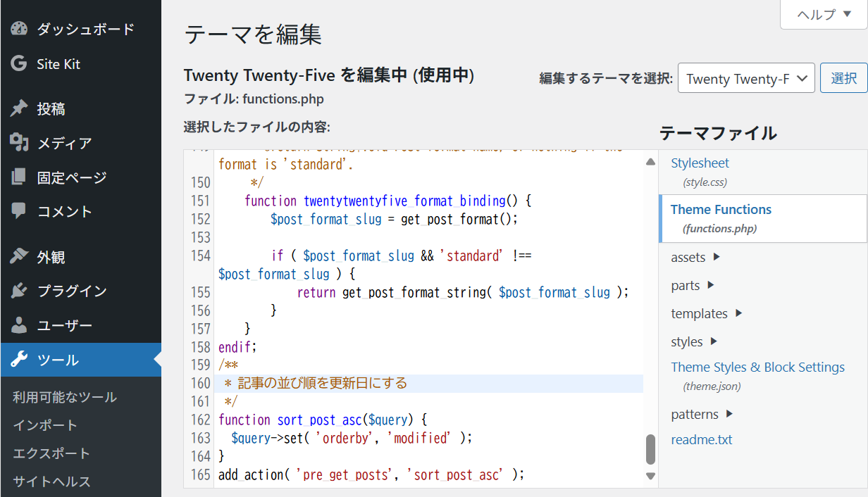Click the Posts pushpin icon
868x497 pixels.
coord(19,108)
